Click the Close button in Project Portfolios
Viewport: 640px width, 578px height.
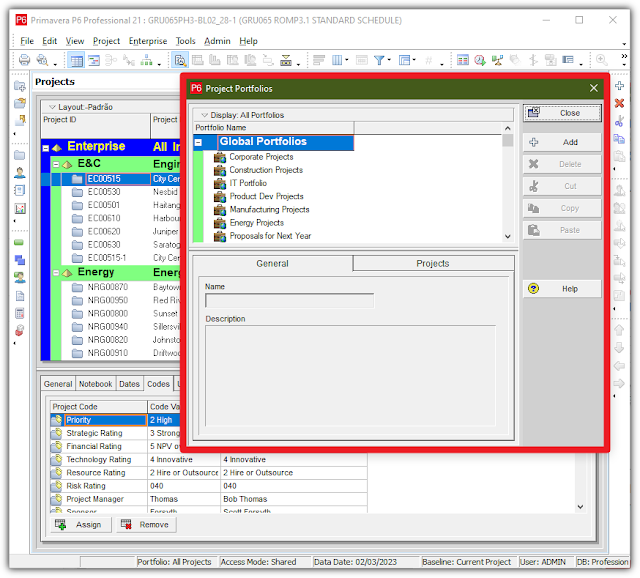pyautogui.click(x=562, y=113)
